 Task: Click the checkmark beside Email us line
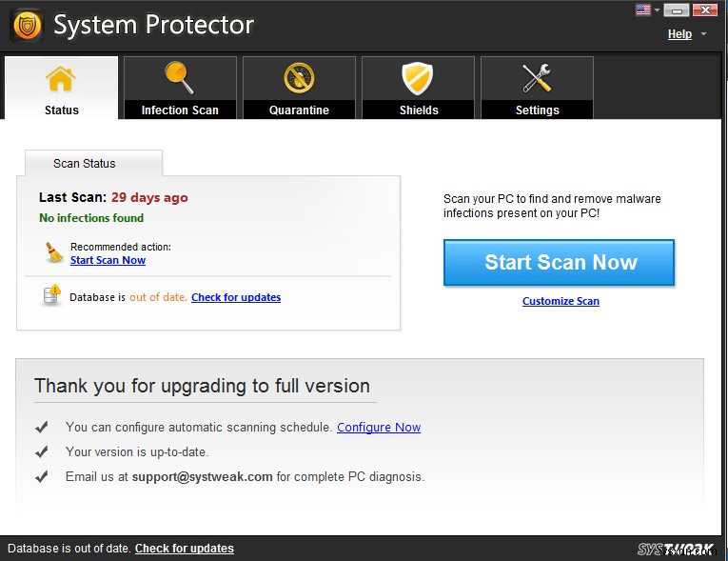[42, 476]
